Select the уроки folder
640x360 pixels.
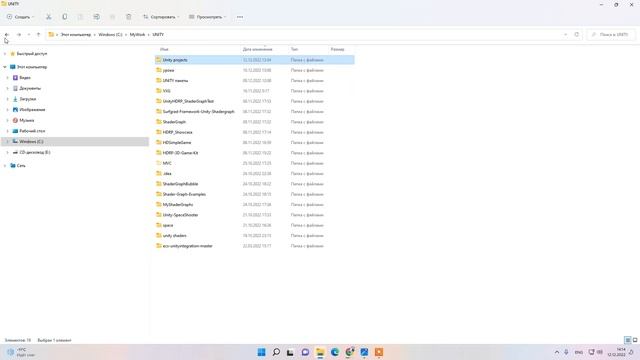pos(168,70)
